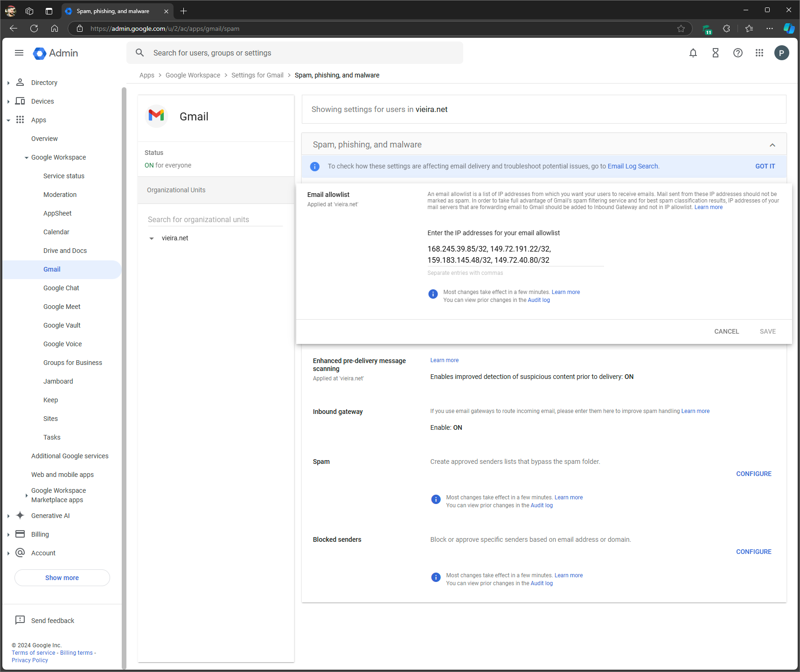Screen dimensions: 800x672
Task: Open the Email Log Search link
Action: (633, 166)
